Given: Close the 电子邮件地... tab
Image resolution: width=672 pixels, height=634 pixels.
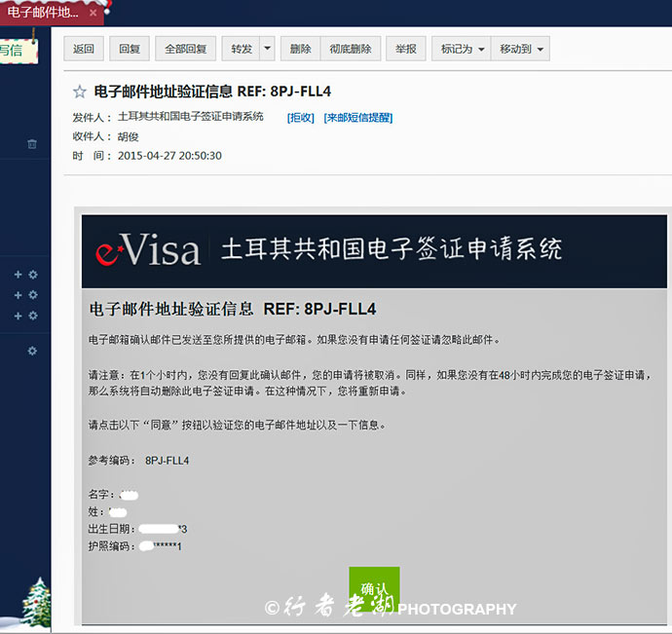Looking at the screenshot, I should [x=93, y=14].
